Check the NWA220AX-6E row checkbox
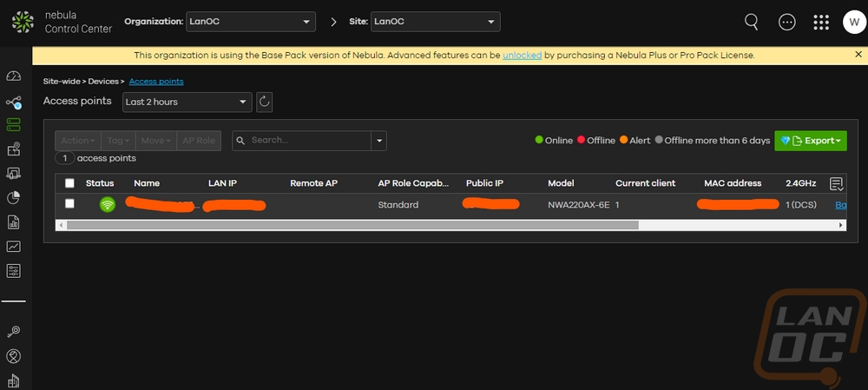 click(69, 203)
